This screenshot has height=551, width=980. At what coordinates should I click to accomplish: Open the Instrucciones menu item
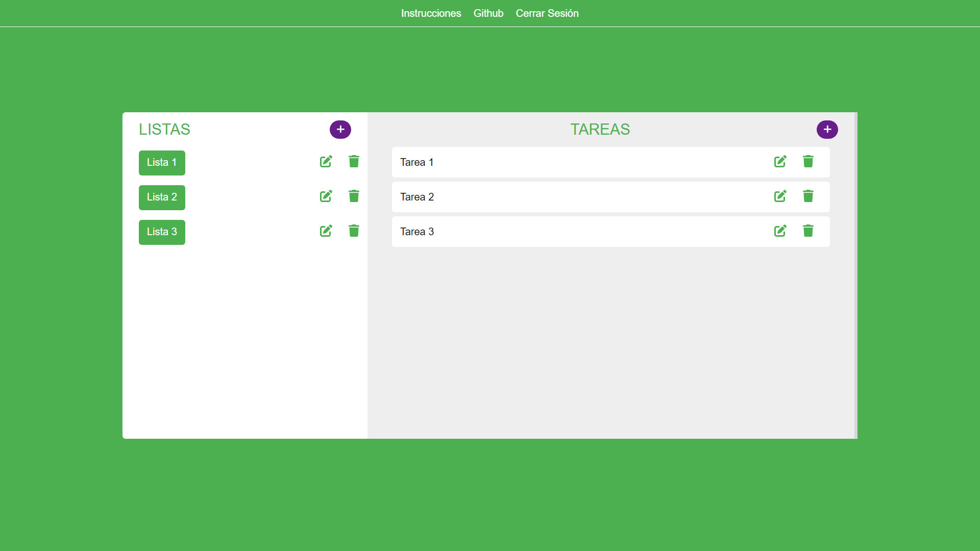pyautogui.click(x=431, y=13)
